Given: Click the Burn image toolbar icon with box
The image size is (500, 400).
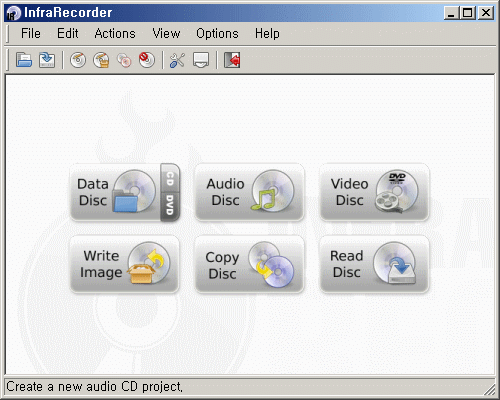Looking at the screenshot, I should coord(101,60).
